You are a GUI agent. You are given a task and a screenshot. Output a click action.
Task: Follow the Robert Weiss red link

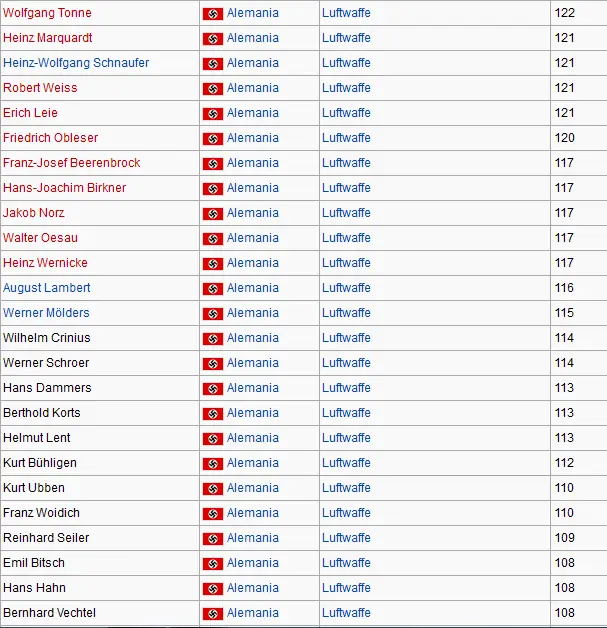coord(40,88)
